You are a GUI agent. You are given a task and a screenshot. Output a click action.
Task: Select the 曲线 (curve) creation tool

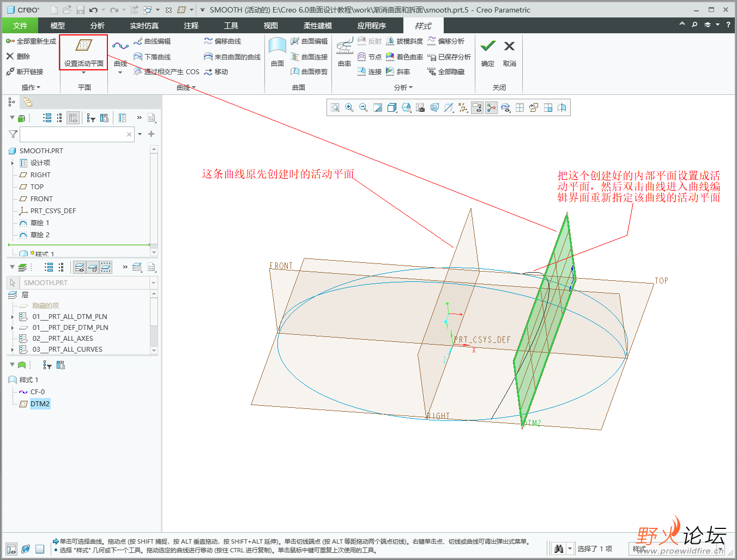coord(120,53)
